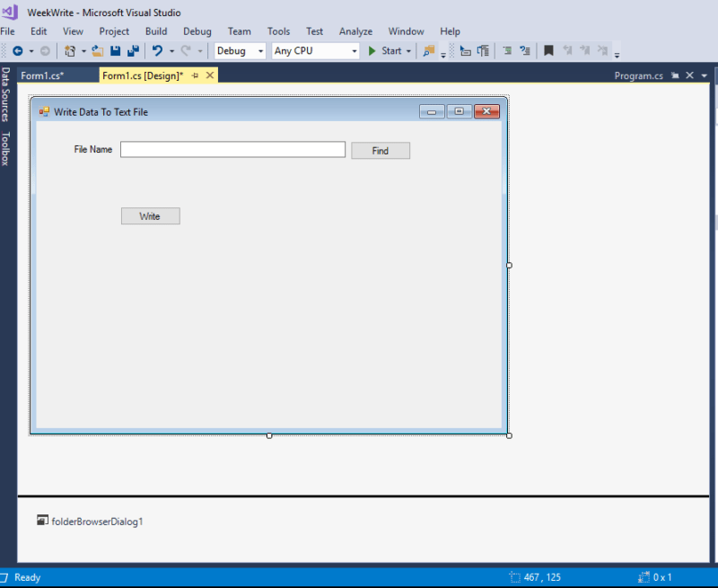The width and height of the screenshot is (718, 588).
Task: Open the Build menu
Action: pyautogui.click(x=156, y=31)
